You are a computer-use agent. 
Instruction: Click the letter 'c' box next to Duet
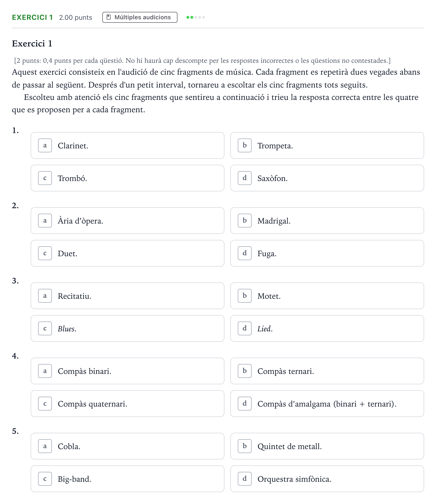click(x=45, y=253)
